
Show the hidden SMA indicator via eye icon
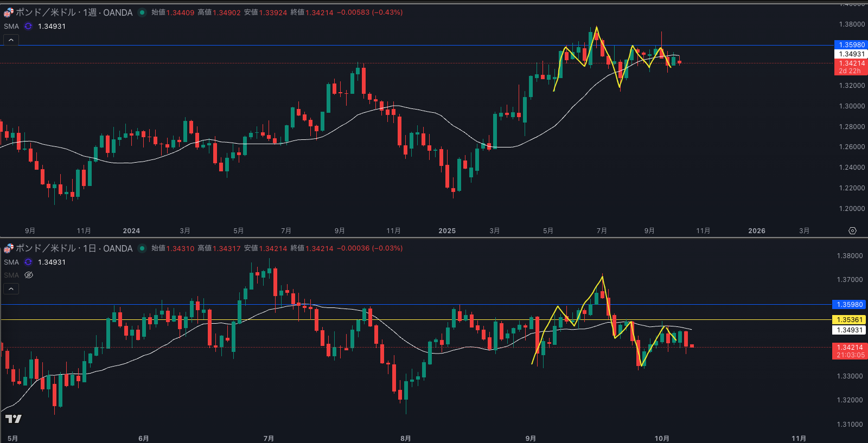(x=29, y=275)
